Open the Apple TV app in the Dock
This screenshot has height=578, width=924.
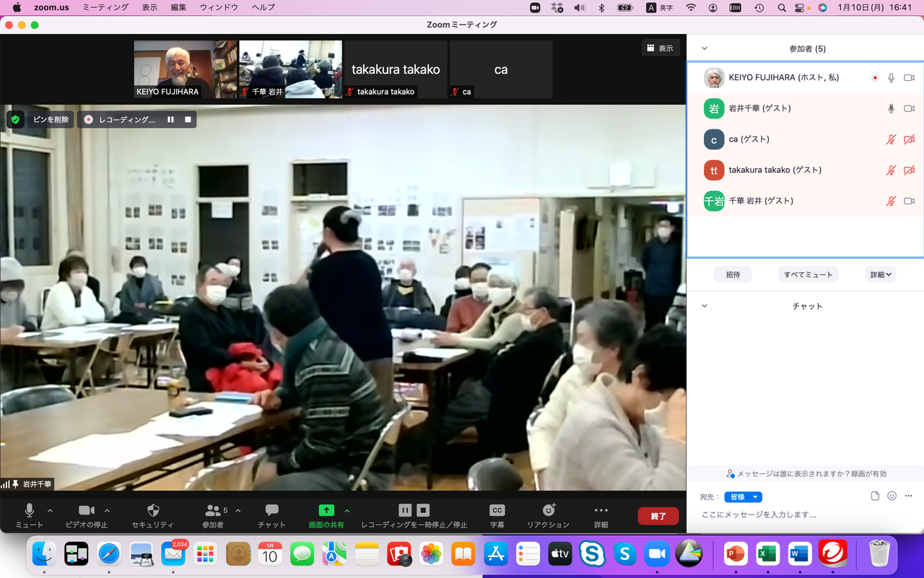click(x=560, y=554)
